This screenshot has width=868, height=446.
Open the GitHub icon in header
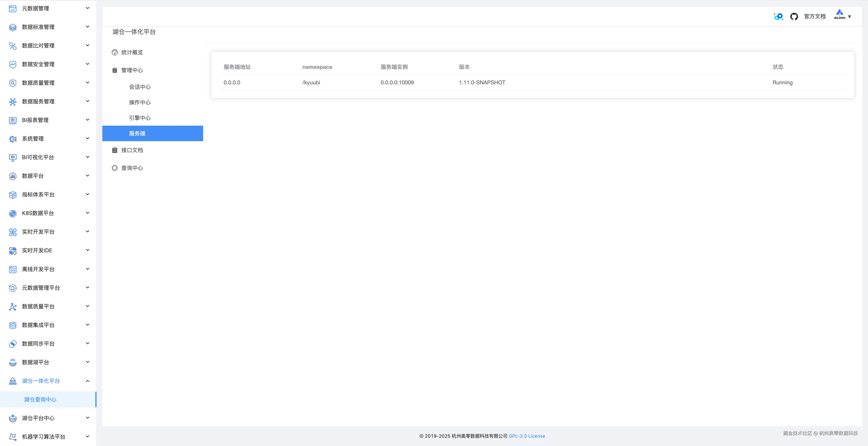[794, 16]
